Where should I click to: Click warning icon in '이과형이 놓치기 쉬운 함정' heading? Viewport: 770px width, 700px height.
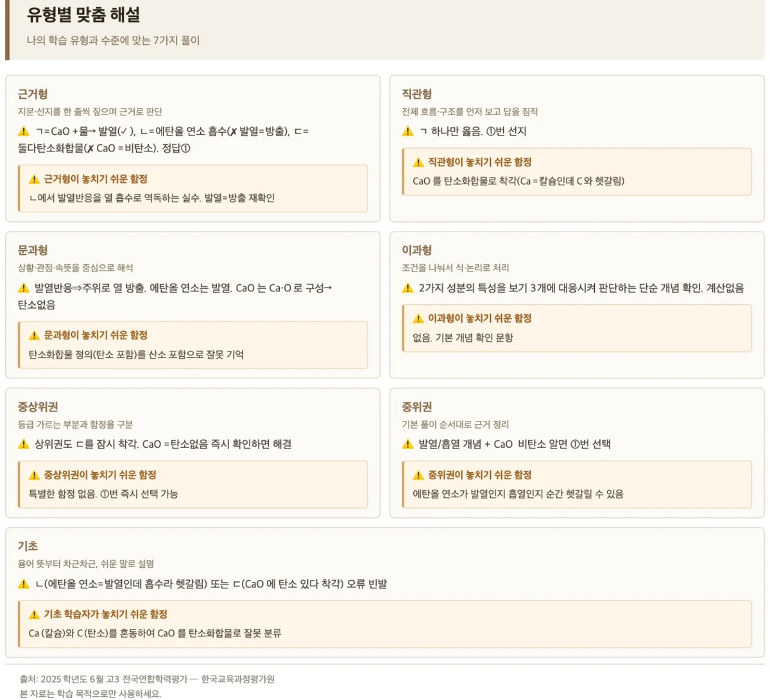point(418,318)
